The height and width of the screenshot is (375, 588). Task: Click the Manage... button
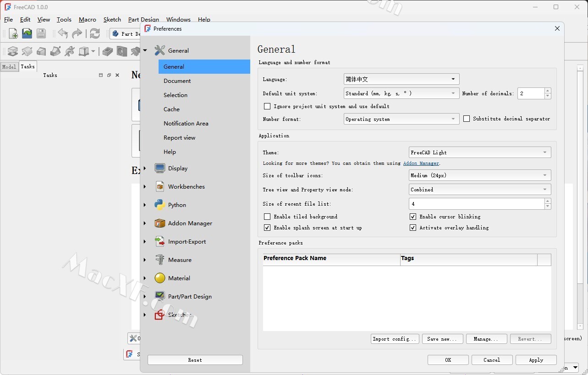486,339
